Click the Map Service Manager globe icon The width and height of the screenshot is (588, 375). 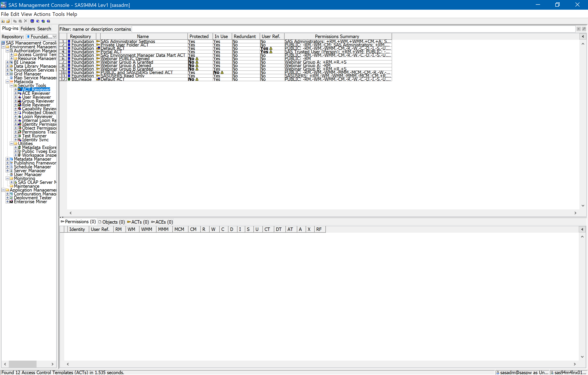pyautogui.click(x=11, y=78)
